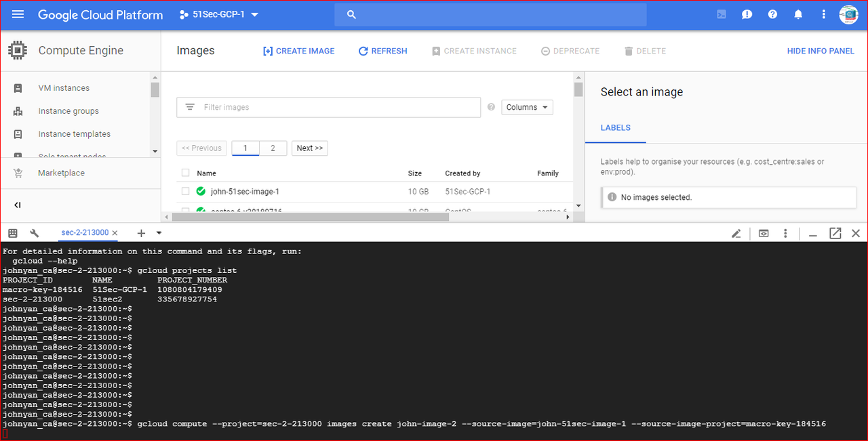
Task: Click the green status check for john-51sec-image-1
Action: click(x=201, y=192)
